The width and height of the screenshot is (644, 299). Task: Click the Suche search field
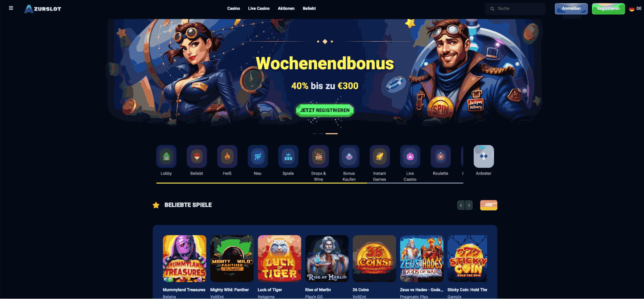[515, 9]
